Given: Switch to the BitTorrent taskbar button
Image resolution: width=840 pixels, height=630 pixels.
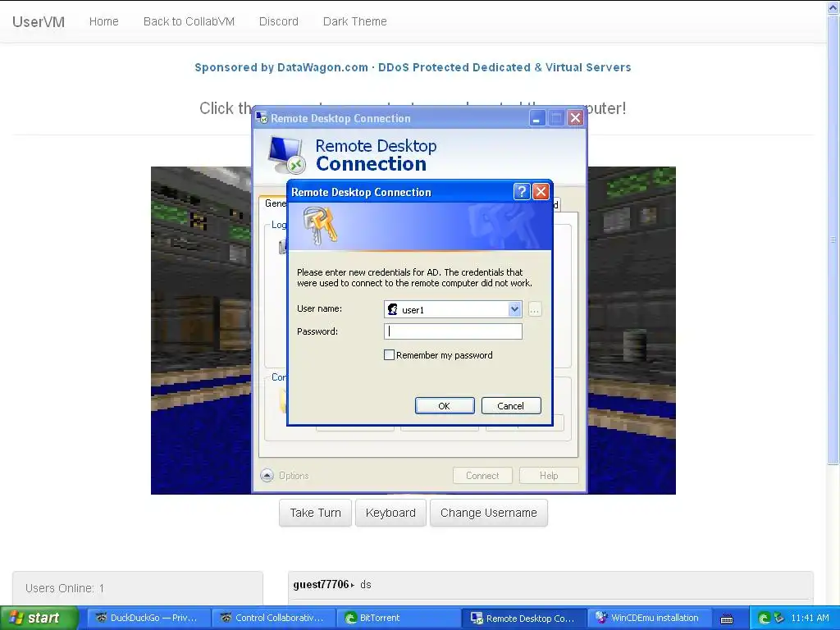Looking at the screenshot, I should (x=399, y=618).
